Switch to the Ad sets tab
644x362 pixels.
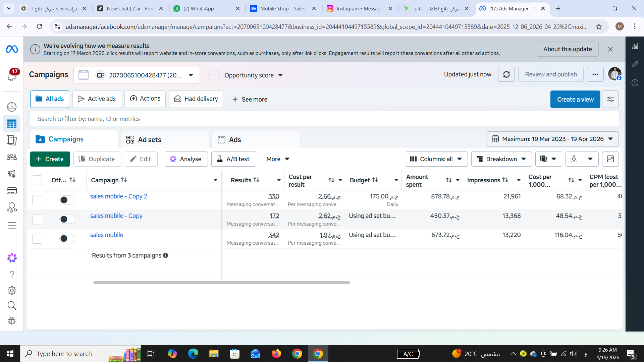pyautogui.click(x=150, y=140)
